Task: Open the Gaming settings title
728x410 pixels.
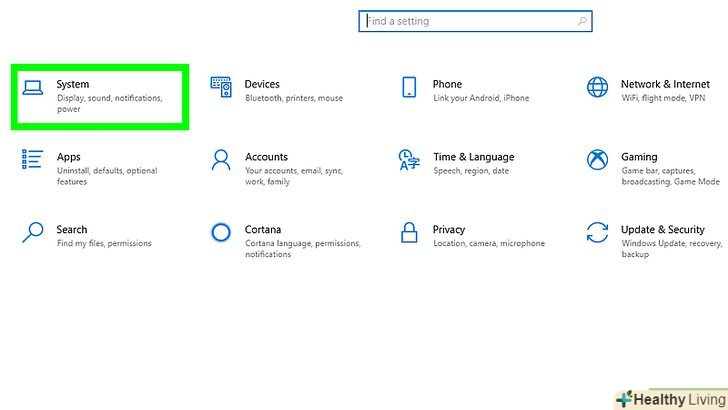Action: [x=639, y=157]
